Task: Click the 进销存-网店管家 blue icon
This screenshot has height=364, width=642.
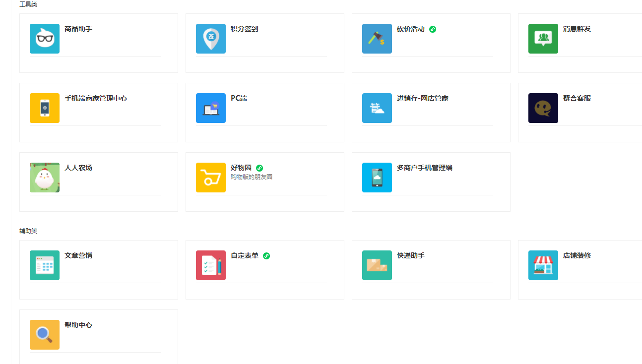Action: pyautogui.click(x=377, y=108)
